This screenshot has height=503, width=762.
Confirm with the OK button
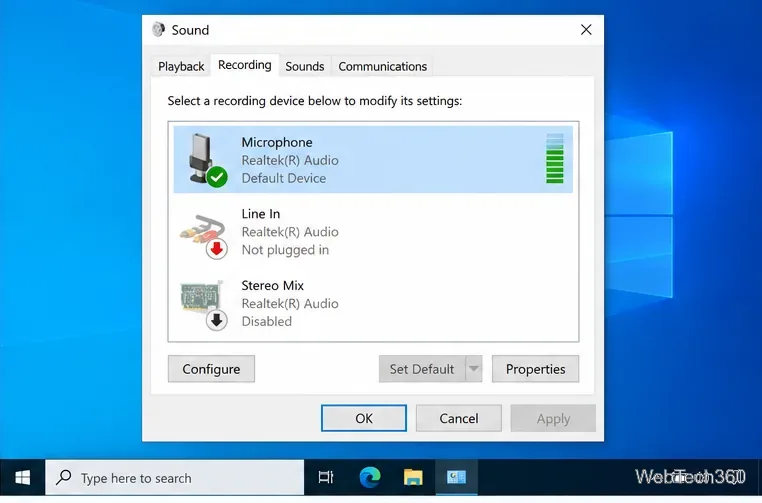[364, 418]
